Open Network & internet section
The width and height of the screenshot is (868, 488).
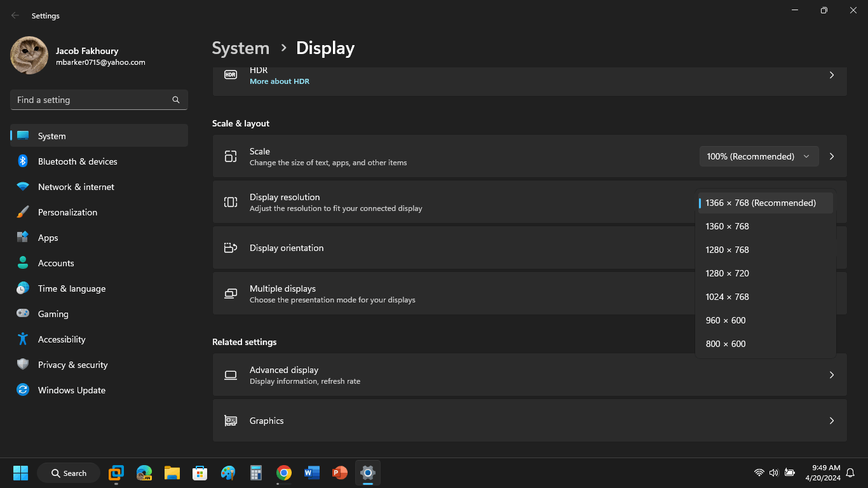(76, 187)
